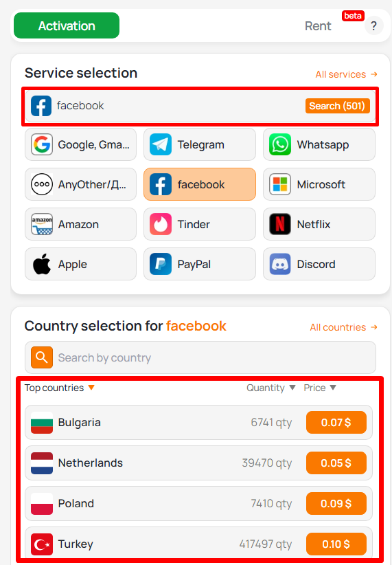Open the question mark help icon

click(373, 26)
